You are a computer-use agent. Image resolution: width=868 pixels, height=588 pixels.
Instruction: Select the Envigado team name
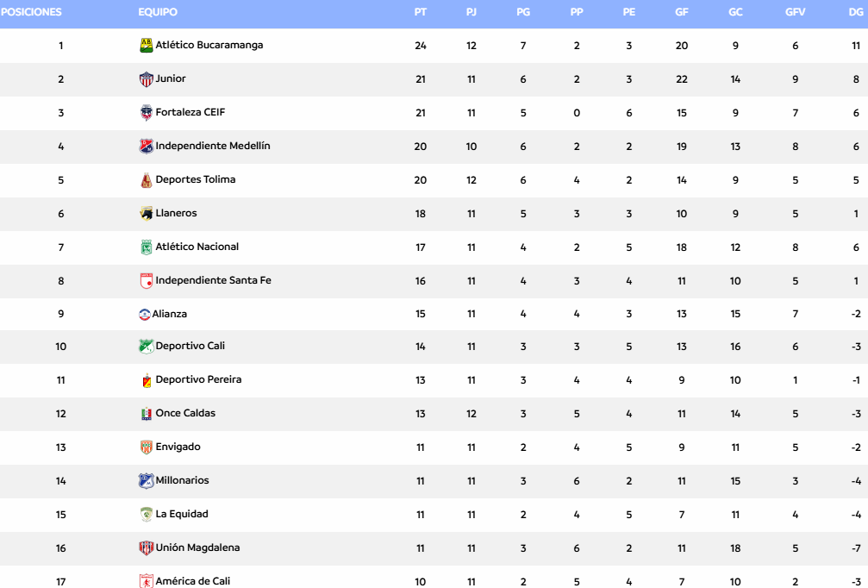(178, 447)
